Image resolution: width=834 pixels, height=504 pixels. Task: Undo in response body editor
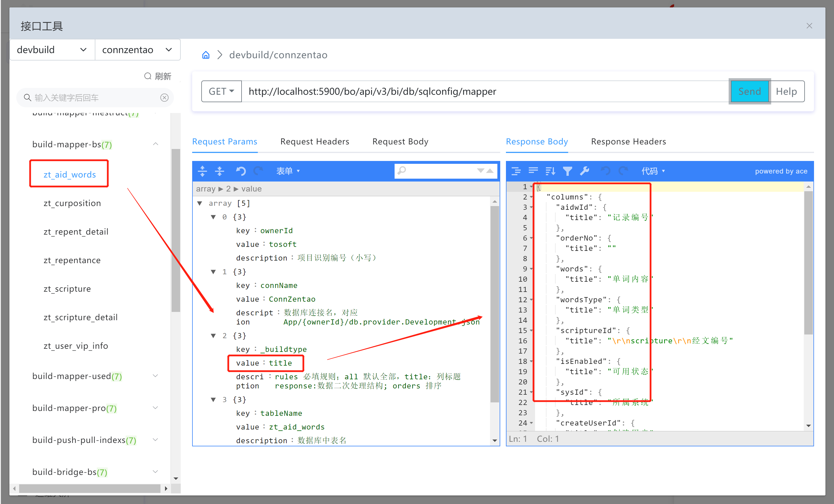point(606,171)
